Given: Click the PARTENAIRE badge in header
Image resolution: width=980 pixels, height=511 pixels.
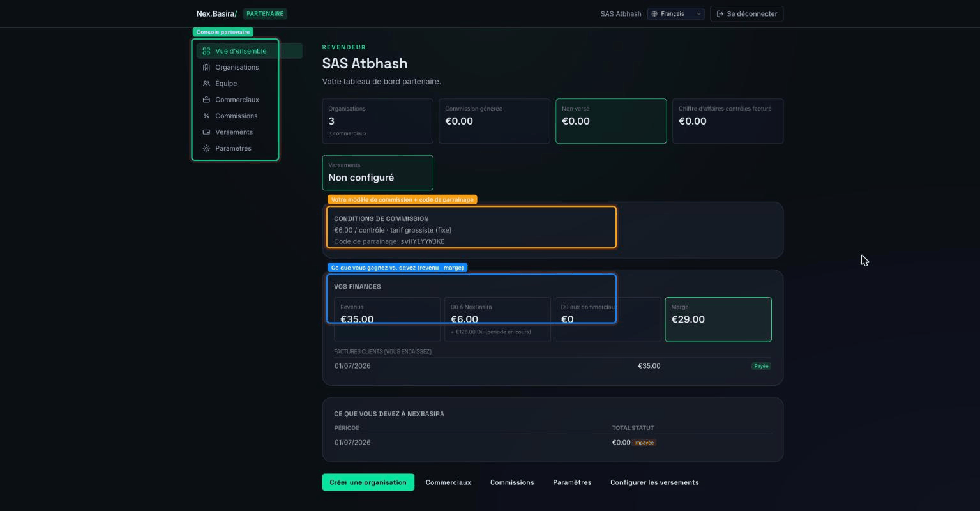Looking at the screenshot, I should point(265,14).
